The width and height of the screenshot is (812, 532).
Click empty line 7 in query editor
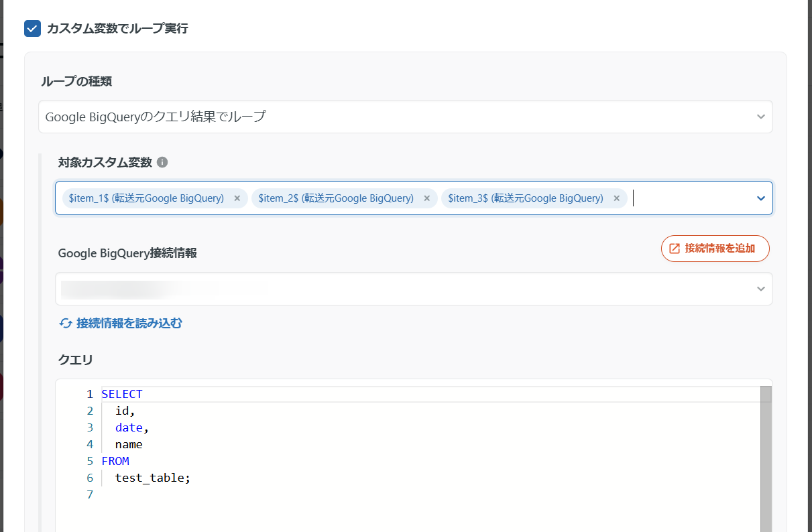pos(268,494)
